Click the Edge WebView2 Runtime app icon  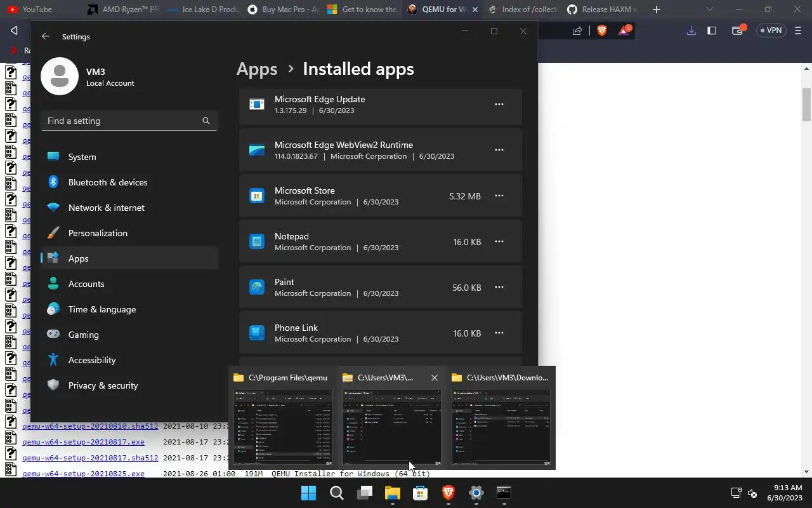tap(256, 150)
